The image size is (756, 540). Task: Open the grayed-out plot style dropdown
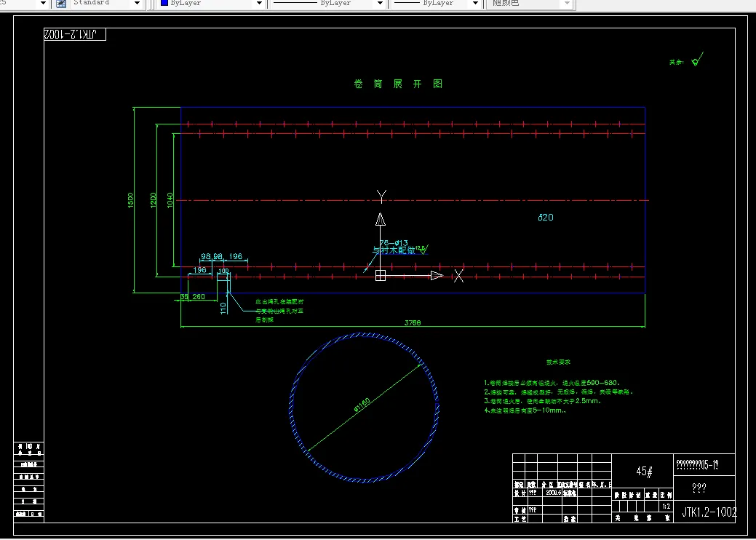coord(567,4)
